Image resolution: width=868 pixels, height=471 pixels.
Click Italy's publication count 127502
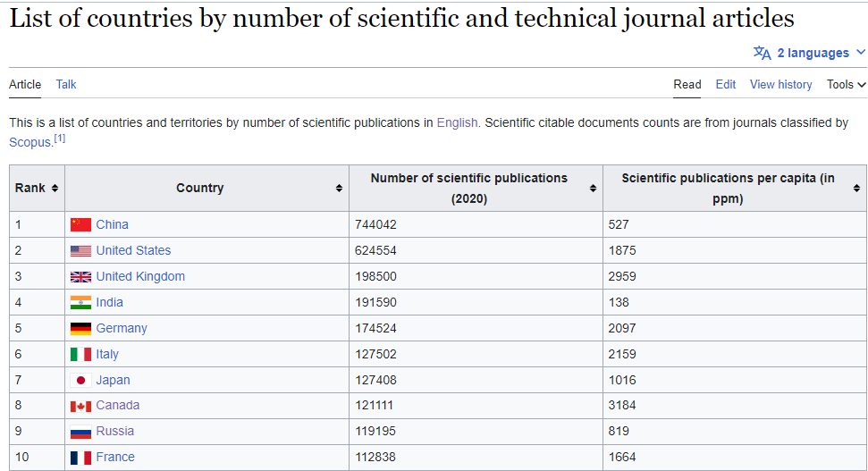coord(375,354)
